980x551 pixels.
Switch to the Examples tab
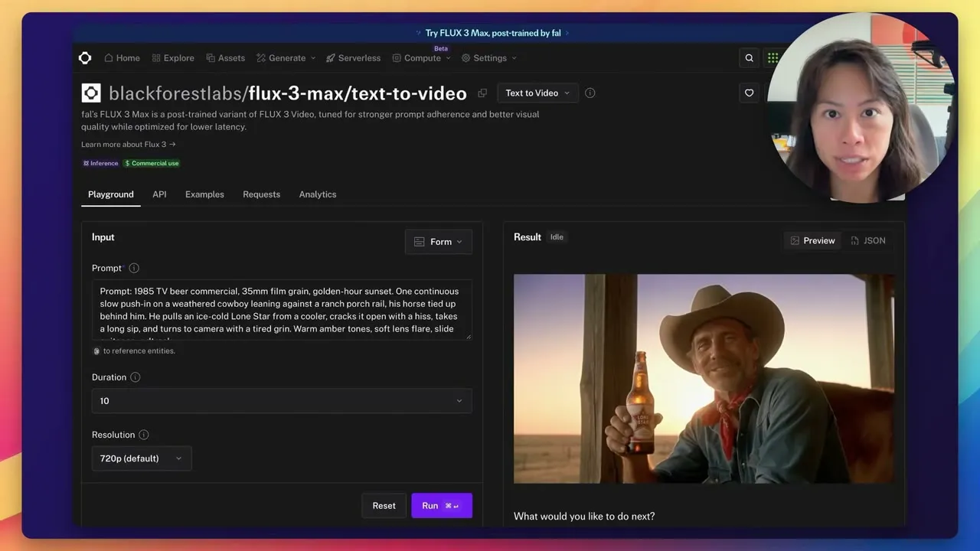[x=204, y=194]
